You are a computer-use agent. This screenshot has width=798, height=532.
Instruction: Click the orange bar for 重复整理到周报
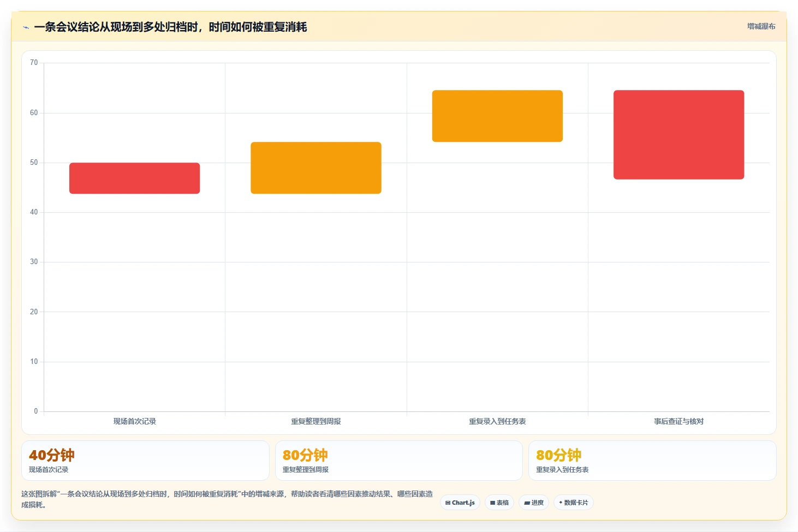coord(316,168)
